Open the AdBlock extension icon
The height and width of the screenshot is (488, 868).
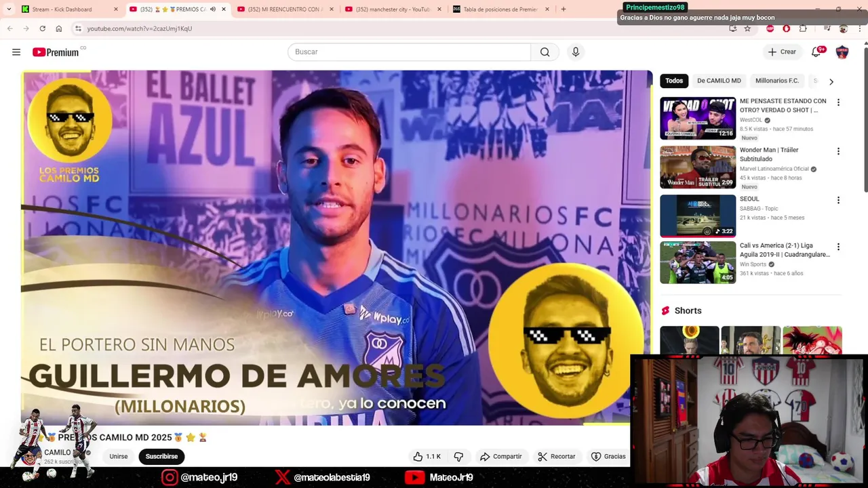(770, 28)
